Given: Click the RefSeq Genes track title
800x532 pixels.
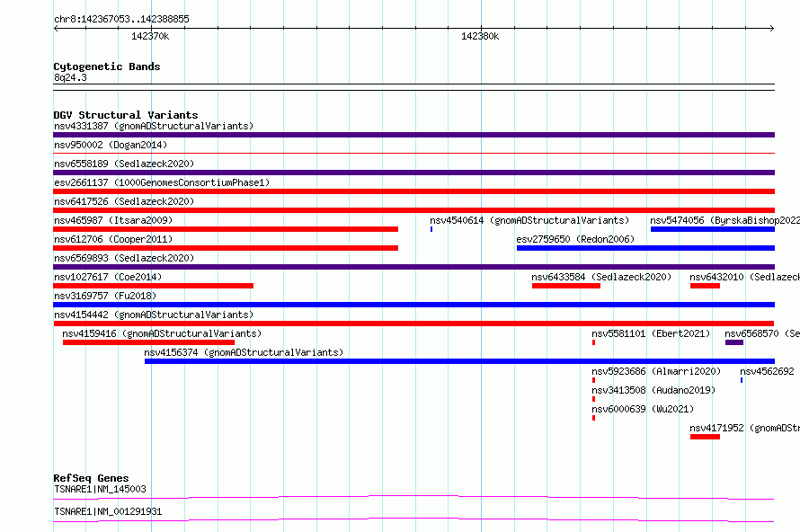Looking at the screenshot, I should [91, 478].
